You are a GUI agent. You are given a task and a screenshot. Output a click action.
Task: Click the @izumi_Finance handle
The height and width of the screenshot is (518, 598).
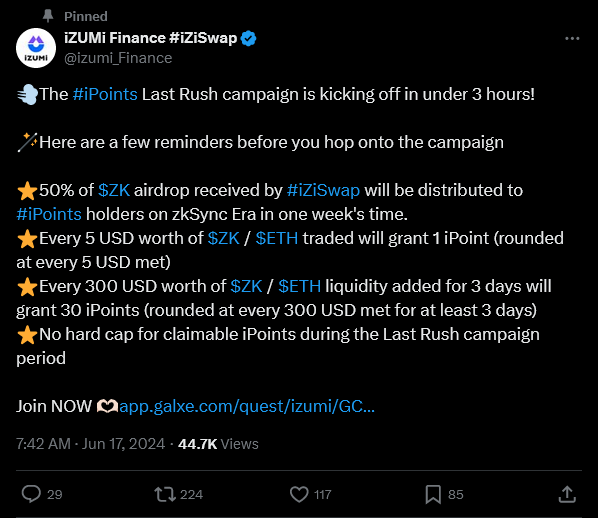[118, 58]
